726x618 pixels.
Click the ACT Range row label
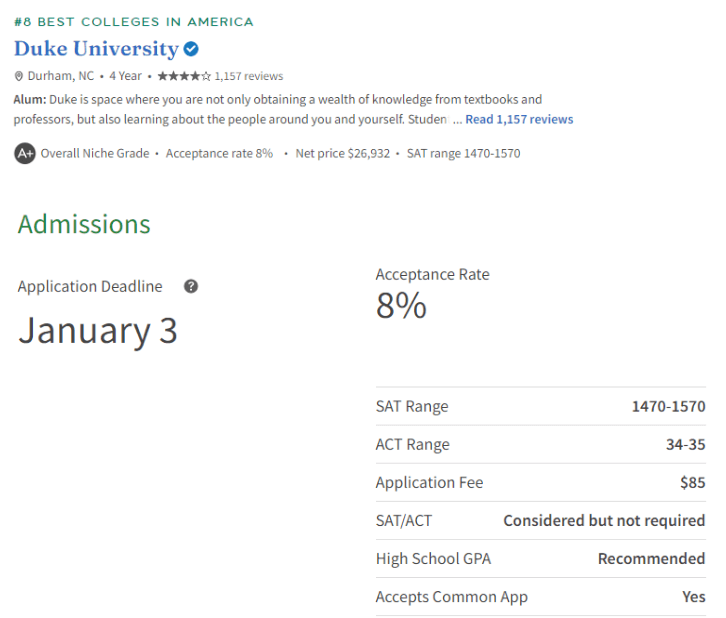(413, 444)
